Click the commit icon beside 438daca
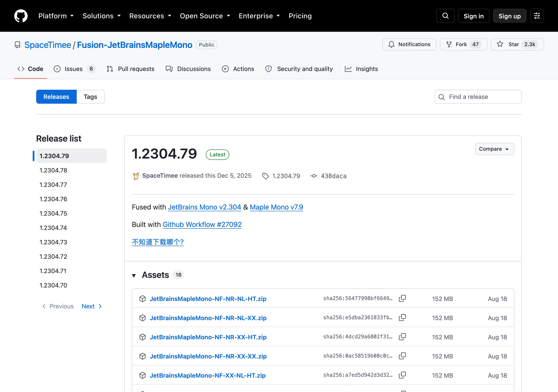Viewport: 558px width, 392px height. [314, 176]
